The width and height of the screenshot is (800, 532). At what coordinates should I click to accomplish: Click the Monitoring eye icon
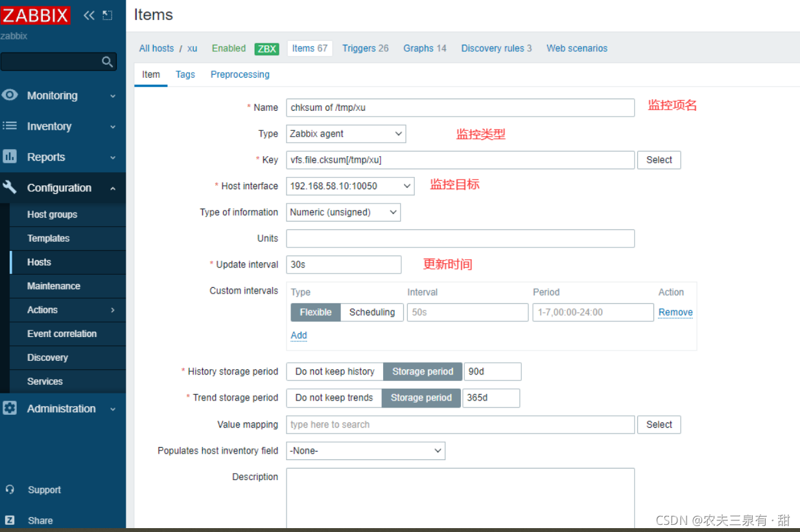point(10,95)
